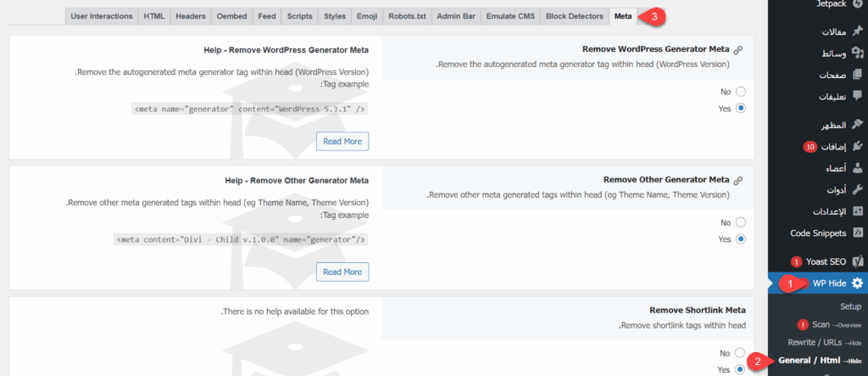Click Read More under WordPress Generator help
Screen dimensions: 868x376
(x=342, y=142)
